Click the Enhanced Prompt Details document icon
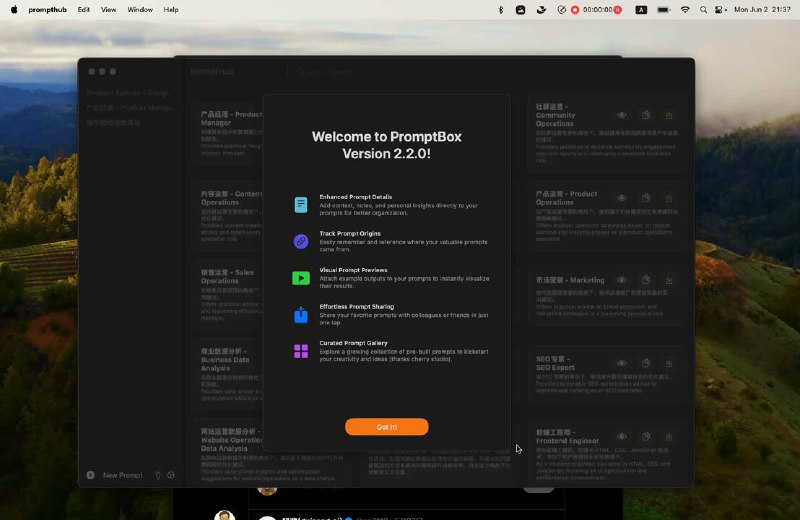 [x=301, y=205]
